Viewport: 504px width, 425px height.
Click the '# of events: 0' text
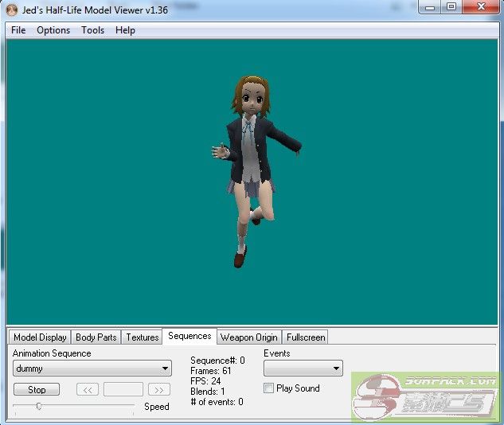217,402
